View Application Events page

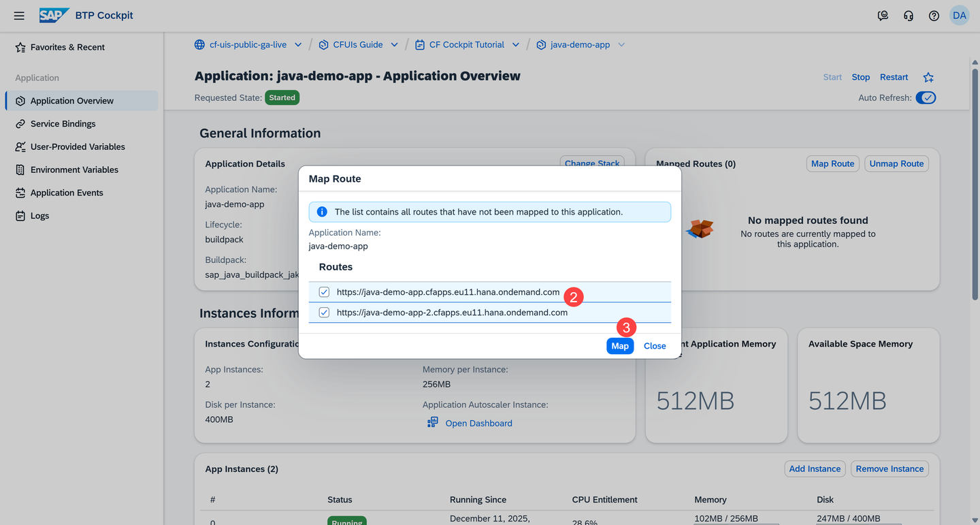coord(82,193)
